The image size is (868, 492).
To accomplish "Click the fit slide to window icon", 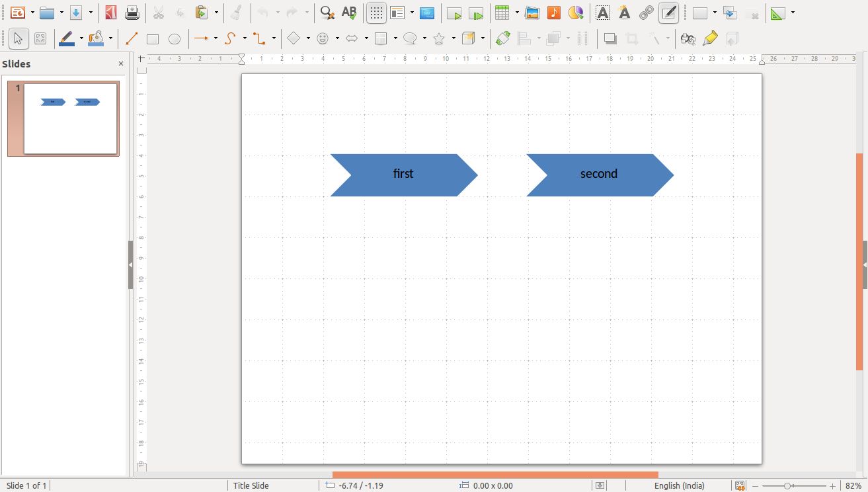I will pyautogui.click(x=740, y=486).
